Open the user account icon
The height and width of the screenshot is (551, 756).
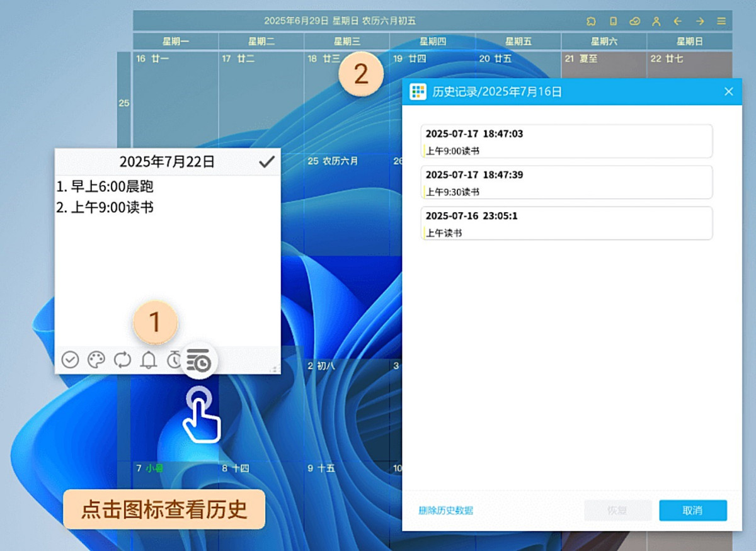pyautogui.click(x=656, y=21)
